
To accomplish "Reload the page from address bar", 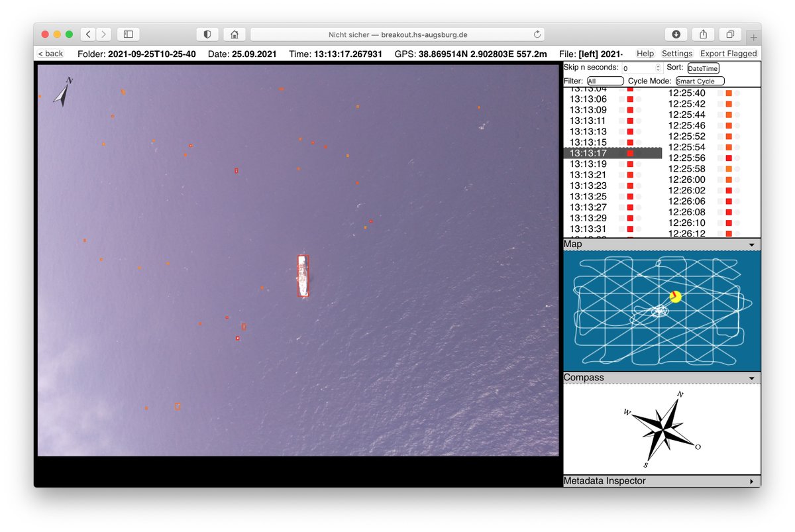I will (537, 34).
